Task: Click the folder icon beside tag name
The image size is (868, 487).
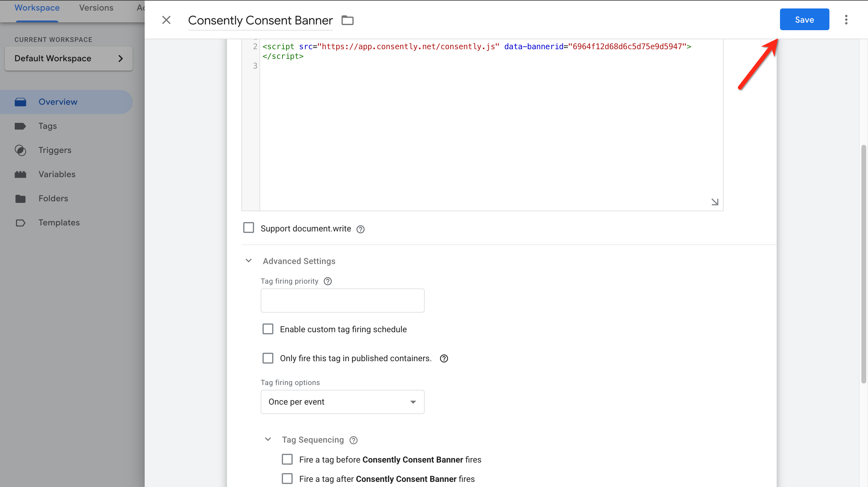Action: [x=348, y=20]
